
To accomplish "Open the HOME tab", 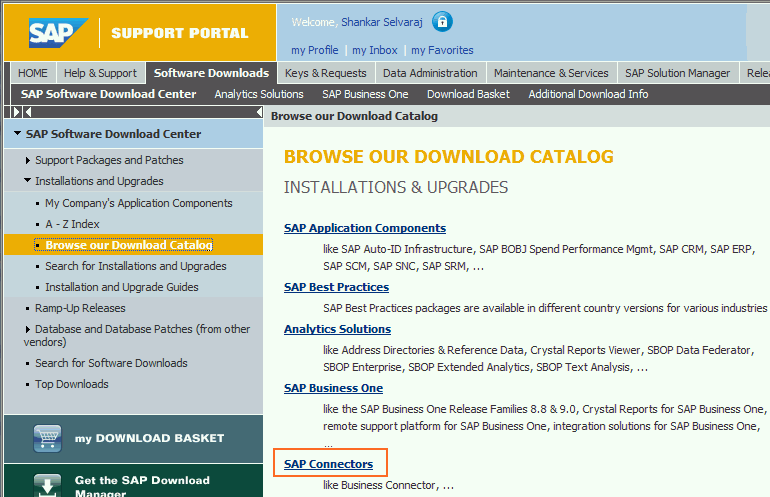I will [x=33, y=73].
